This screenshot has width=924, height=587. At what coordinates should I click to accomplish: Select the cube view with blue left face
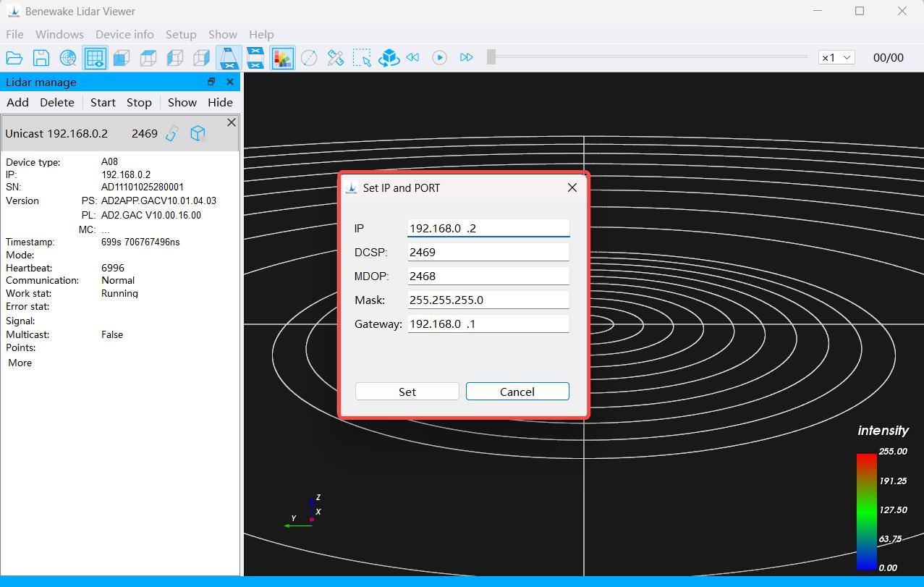[175, 58]
